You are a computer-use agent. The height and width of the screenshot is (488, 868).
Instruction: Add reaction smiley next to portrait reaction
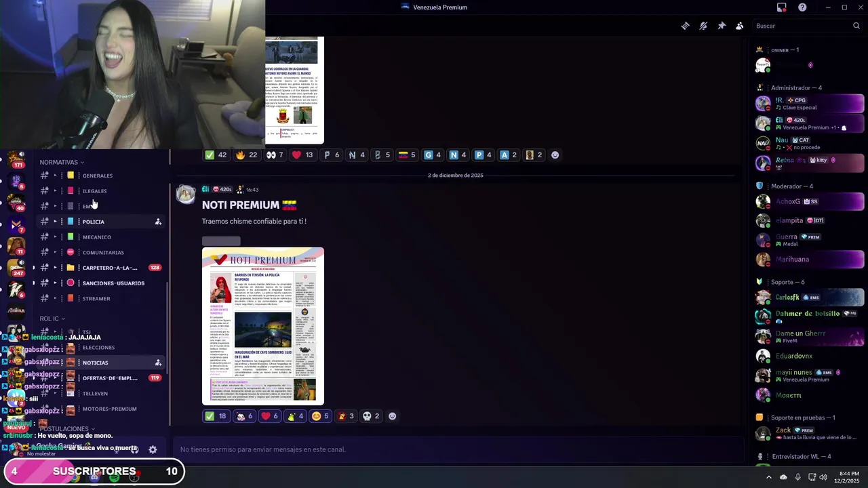coord(555,155)
